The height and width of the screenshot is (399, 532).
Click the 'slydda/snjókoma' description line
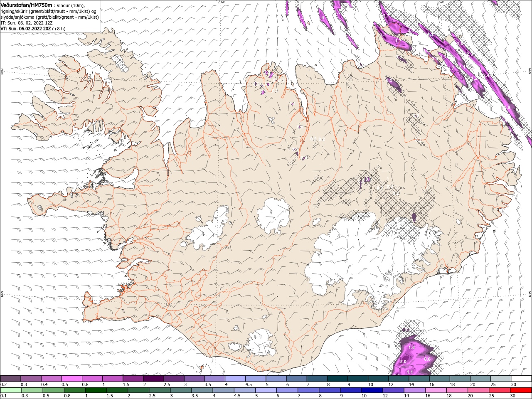click(x=50, y=17)
